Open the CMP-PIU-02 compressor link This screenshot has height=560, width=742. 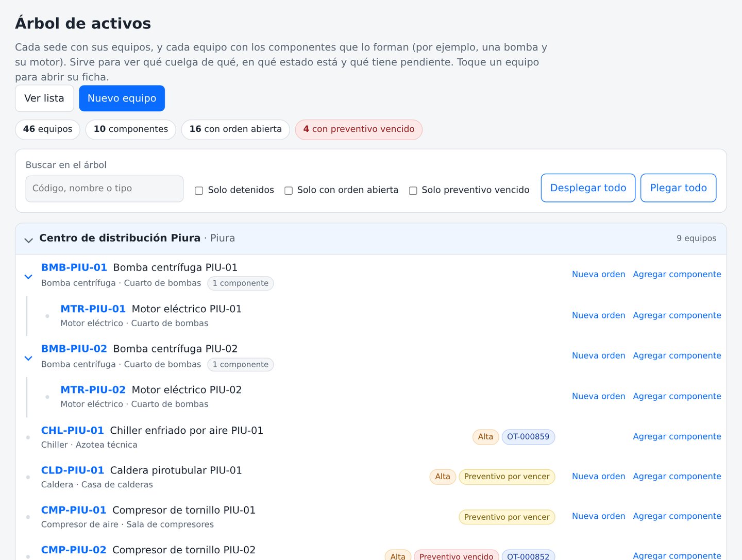[x=74, y=550]
